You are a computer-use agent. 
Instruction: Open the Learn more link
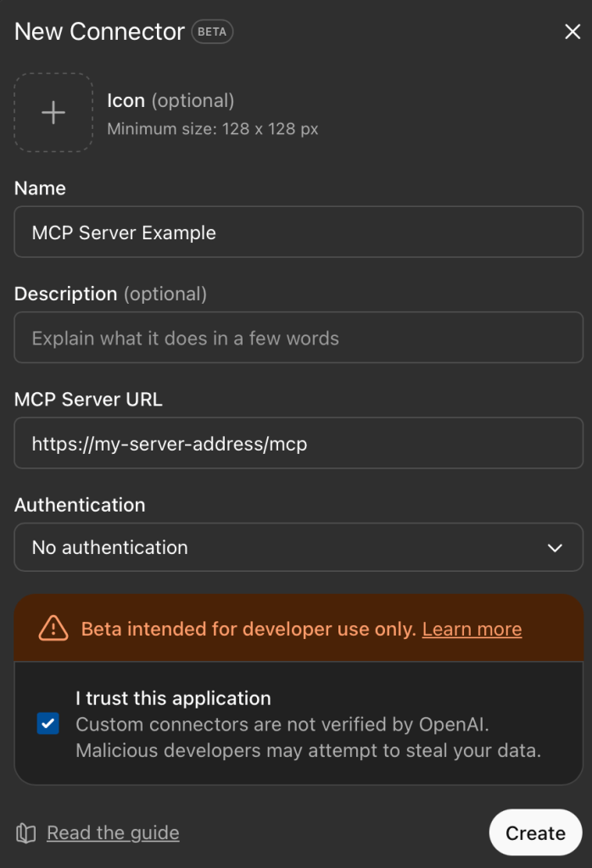coord(472,629)
